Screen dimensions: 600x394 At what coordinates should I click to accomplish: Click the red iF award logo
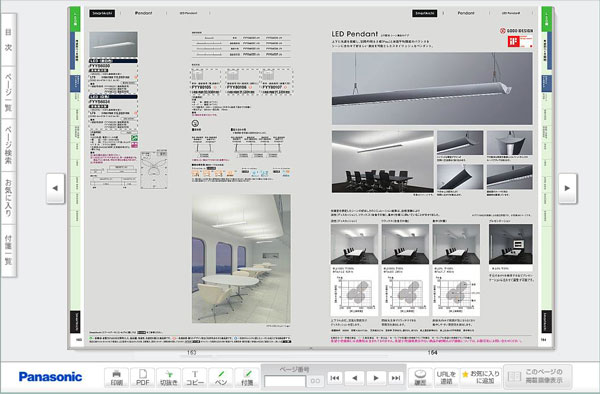click(514, 42)
